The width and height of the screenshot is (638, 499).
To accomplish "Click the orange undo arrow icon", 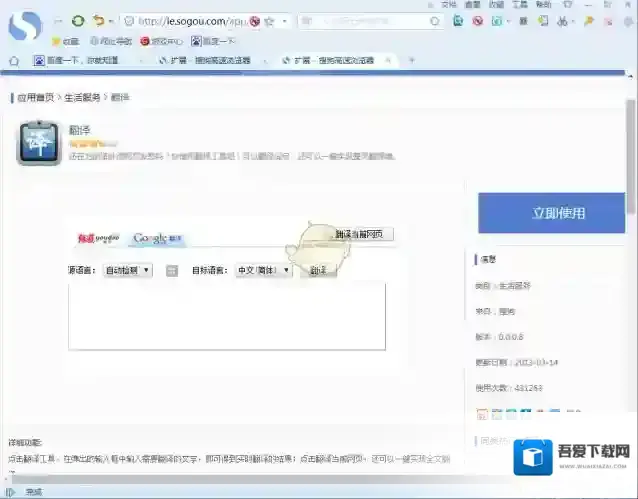I will click(x=98, y=20).
